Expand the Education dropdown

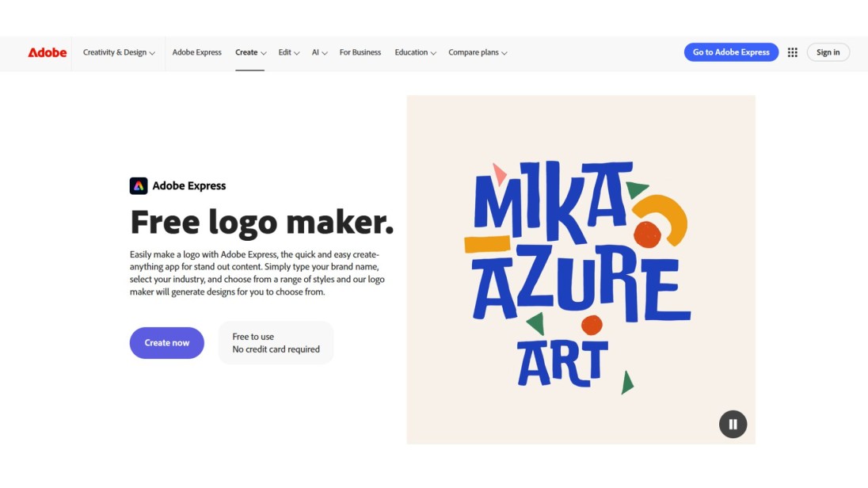(x=415, y=52)
